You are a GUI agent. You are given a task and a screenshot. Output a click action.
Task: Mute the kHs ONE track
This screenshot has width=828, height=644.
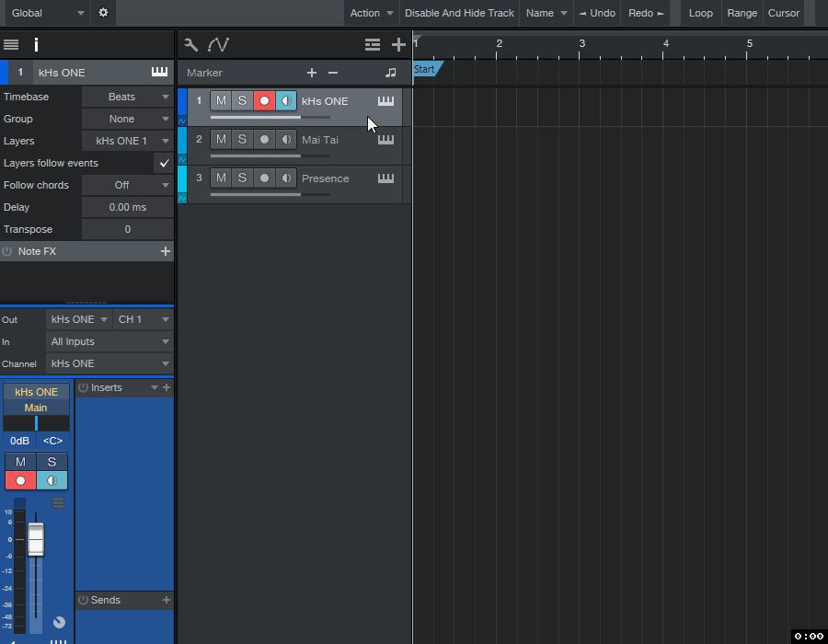[221, 101]
